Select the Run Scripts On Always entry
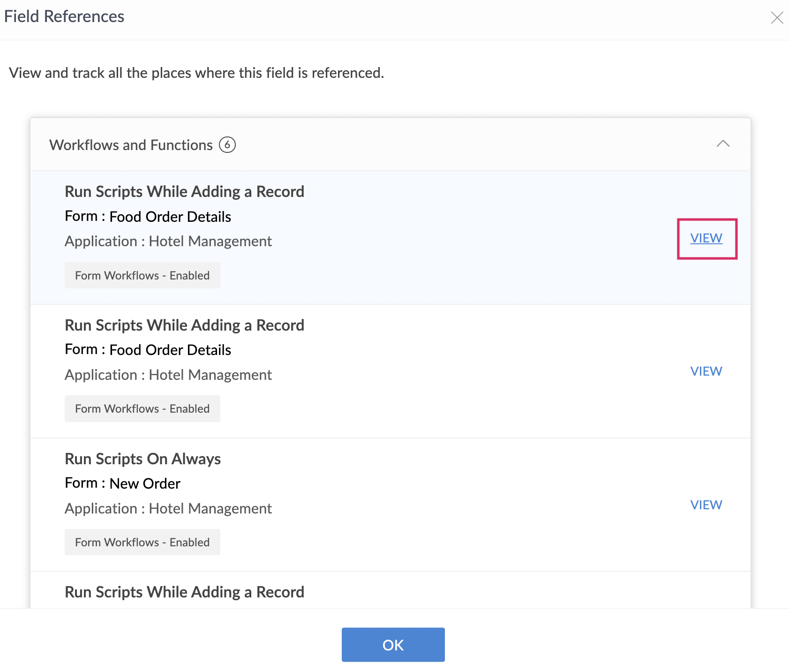The image size is (789, 672). tap(143, 459)
